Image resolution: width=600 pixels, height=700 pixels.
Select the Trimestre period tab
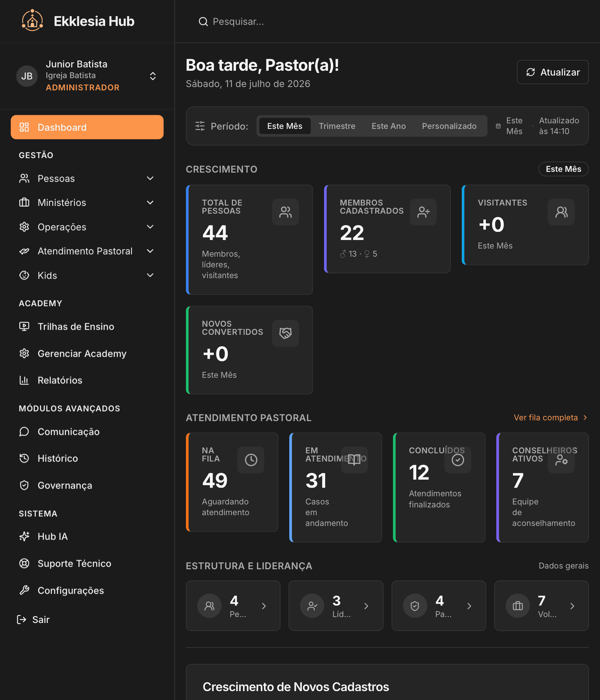tap(337, 126)
